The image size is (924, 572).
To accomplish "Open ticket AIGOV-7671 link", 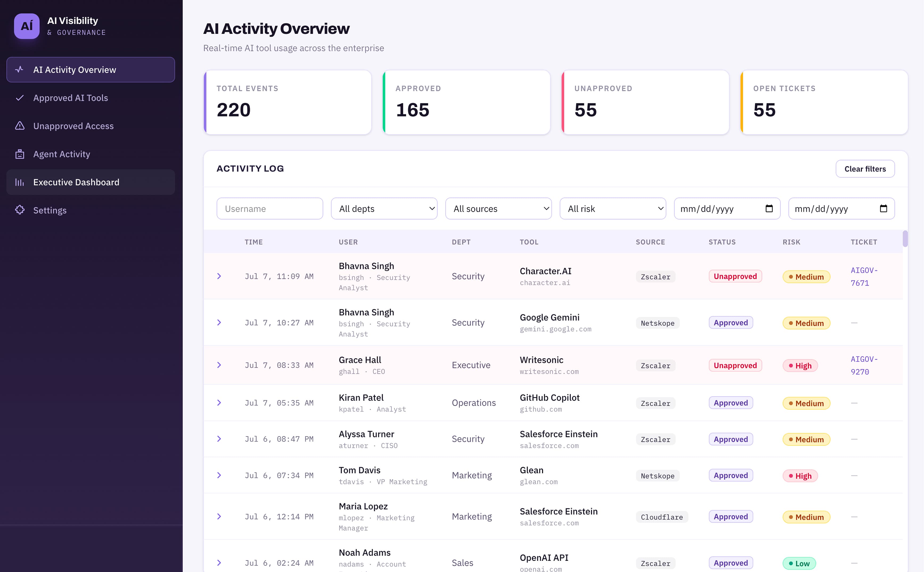I will 864,276.
